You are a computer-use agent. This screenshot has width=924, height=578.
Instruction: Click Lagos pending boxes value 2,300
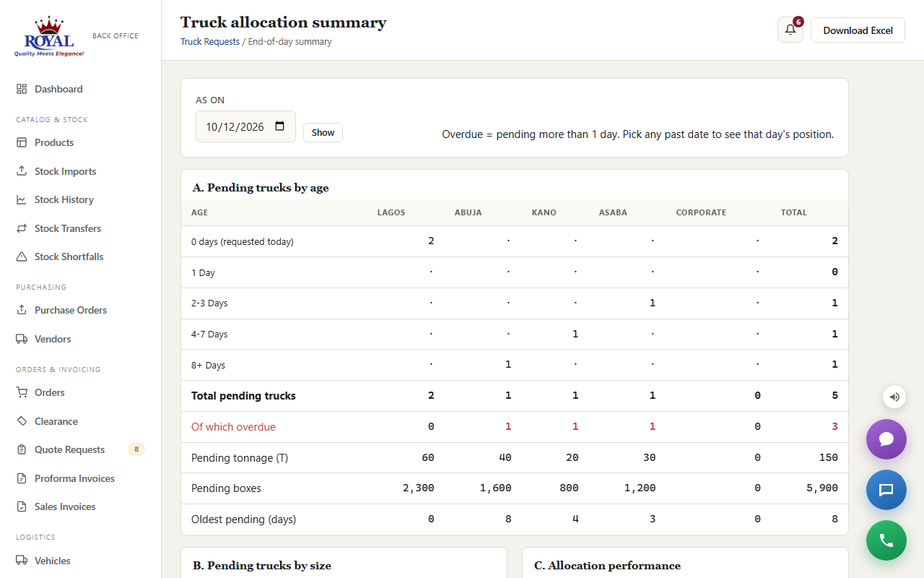point(419,488)
